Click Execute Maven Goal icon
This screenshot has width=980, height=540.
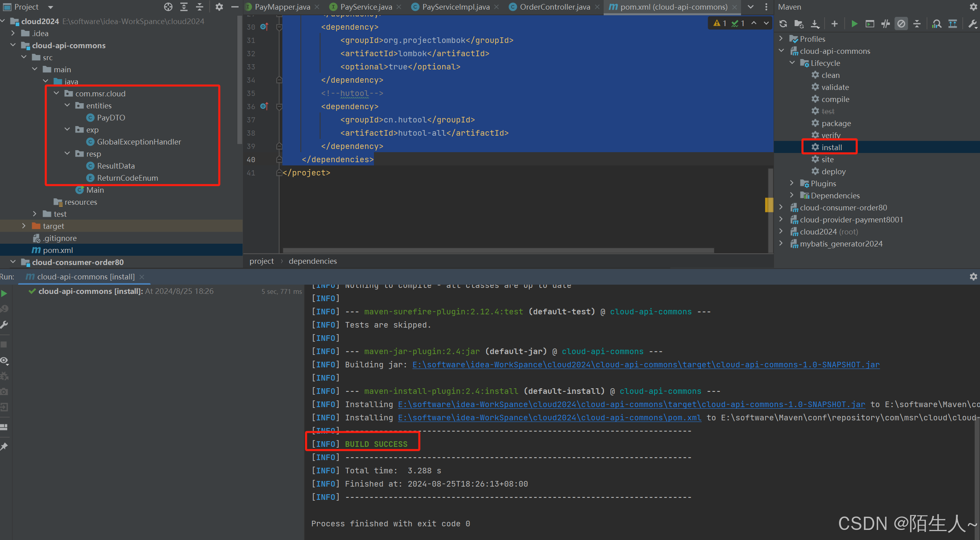(870, 24)
